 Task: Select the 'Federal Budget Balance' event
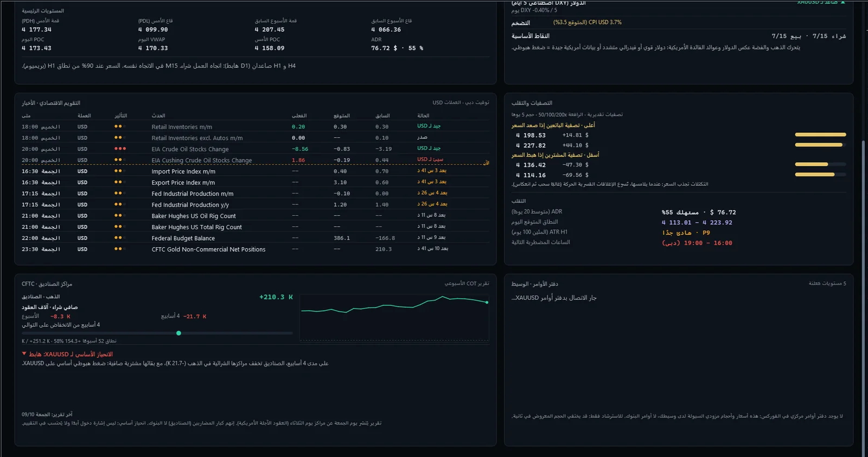[183, 238]
